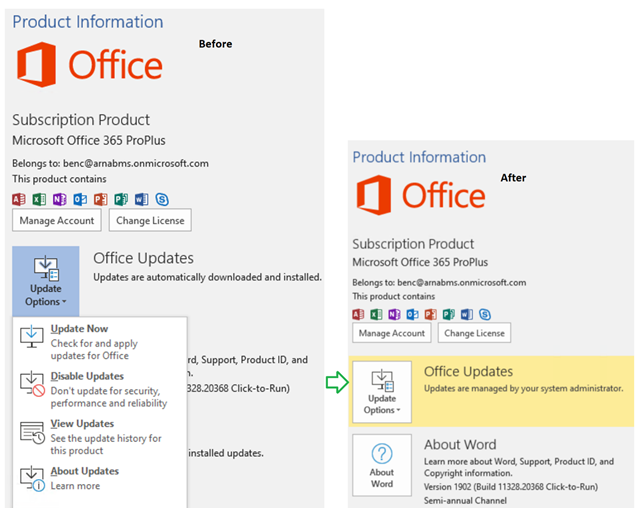Click the Word app icon in Before panel

click(141, 199)
